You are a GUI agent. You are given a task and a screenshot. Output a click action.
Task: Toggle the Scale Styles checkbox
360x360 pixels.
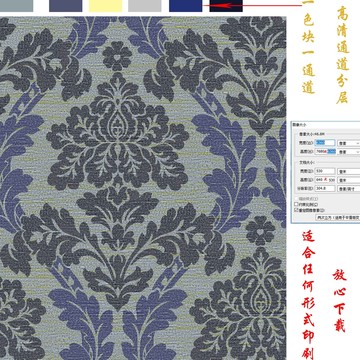pos(296,199)
